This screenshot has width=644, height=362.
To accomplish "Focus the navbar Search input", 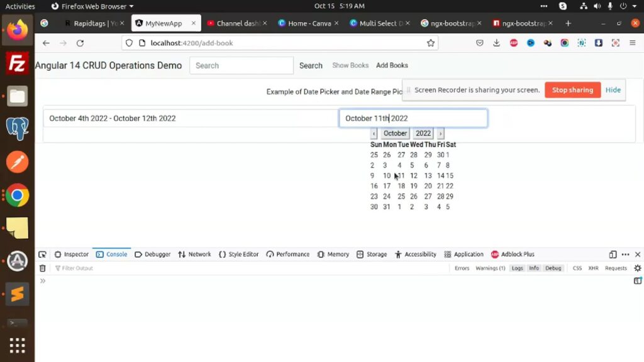I will point(241,65).
